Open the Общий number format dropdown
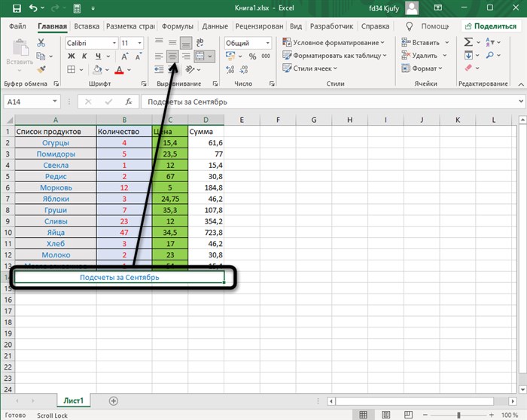527x420 pixels. tap(267, 43)
